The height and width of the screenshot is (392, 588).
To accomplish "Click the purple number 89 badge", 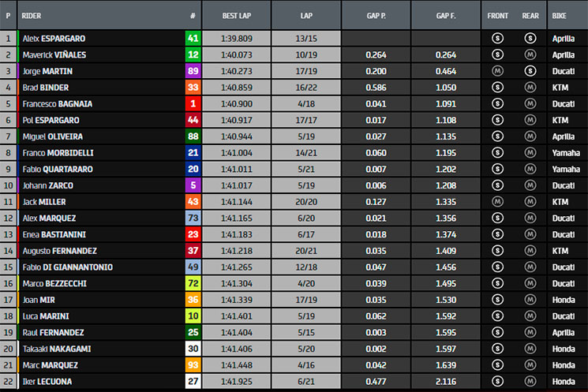I will [x=192, y=70].
